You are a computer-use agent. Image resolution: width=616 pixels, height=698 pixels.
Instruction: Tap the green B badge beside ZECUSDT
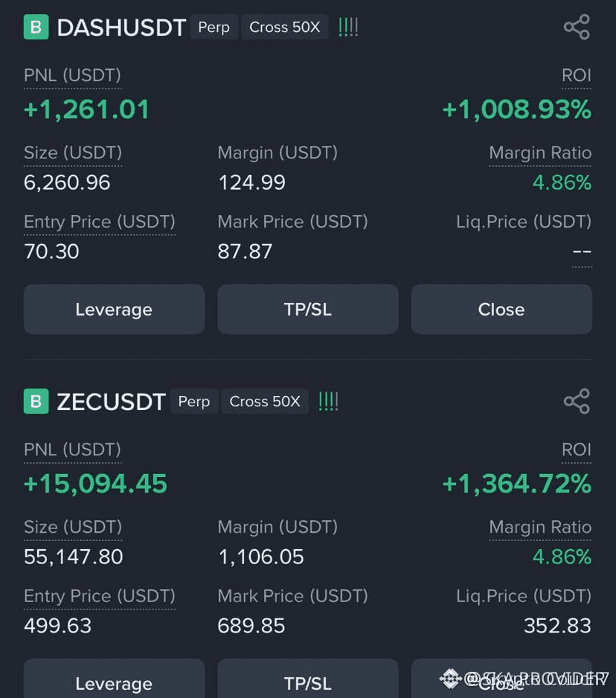click(x=36, y=402)
